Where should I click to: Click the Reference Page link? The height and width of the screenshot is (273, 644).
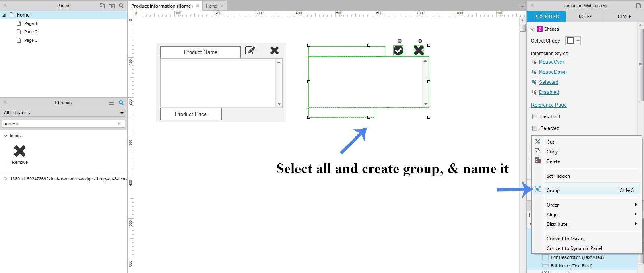549,105
